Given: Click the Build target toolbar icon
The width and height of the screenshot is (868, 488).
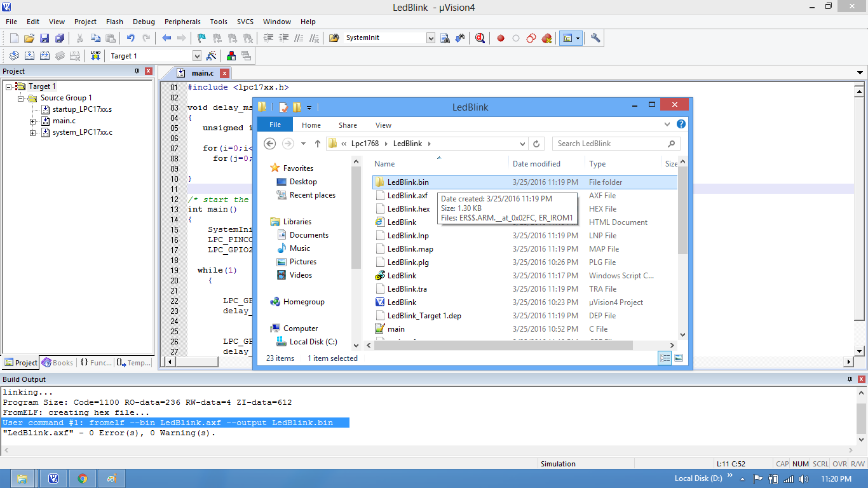Looking at the screenshot, I should pyautogui.click(x=29, y=56).
